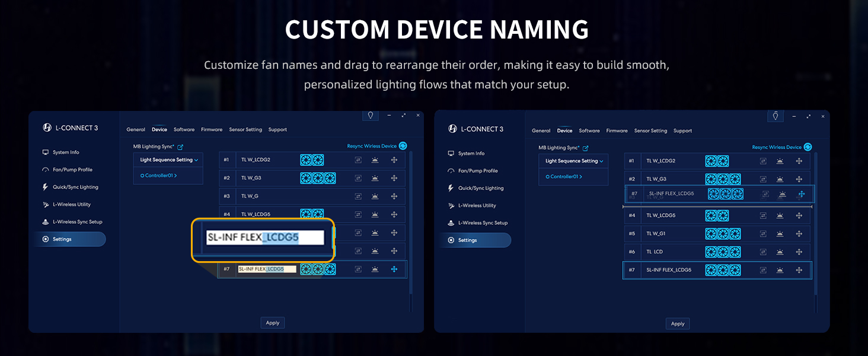This screenshot has width=868, height=356.
Task: Click the swap icon for TL LCD, right window
Action: (x=764, y=252)
